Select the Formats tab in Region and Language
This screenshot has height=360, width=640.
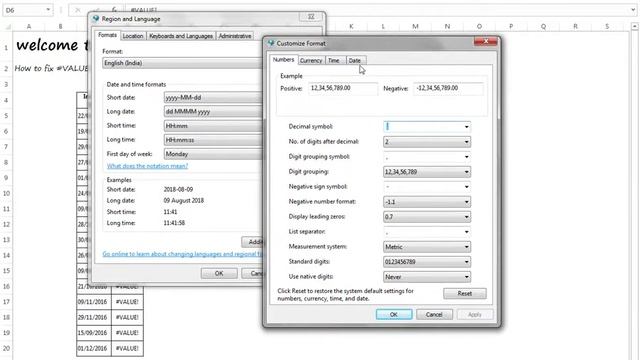pyautogui.click(x=107, y=35)
